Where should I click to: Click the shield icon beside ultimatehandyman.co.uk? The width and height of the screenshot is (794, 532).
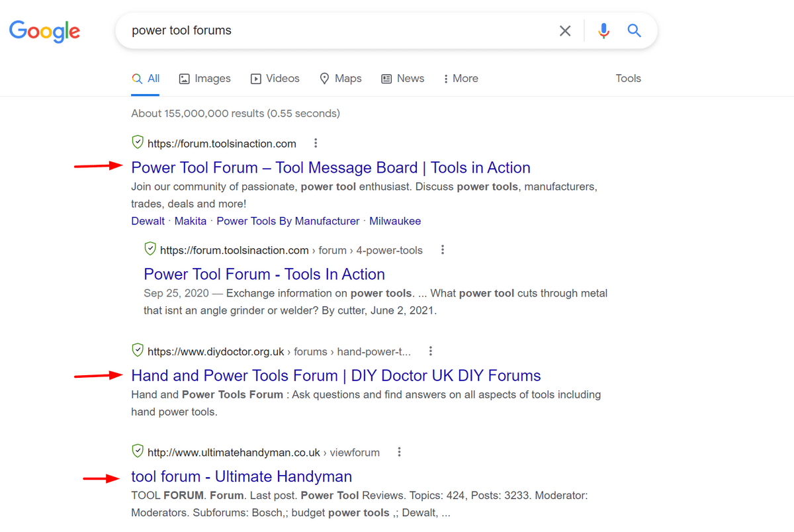coord(138,452)
